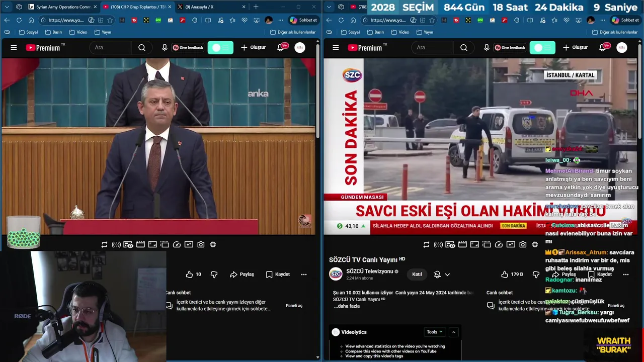Open Video bookmarks folder in CHP Grup window

78,32
